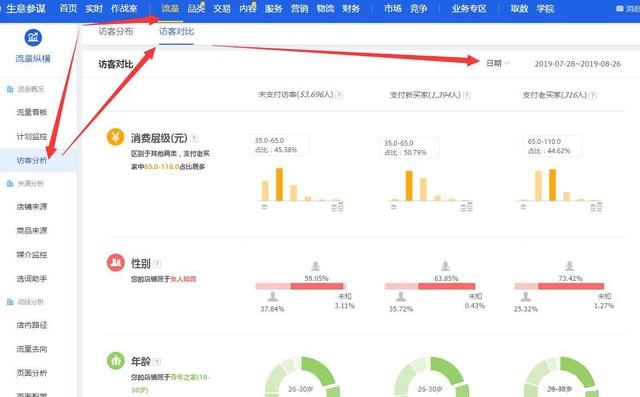
Task: Click the 生意参谋 logo text
Action: [26, 8]
